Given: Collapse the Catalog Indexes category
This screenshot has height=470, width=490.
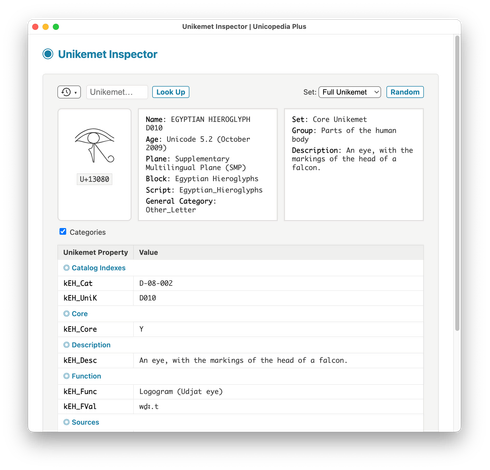Looking at the screenshot, I should click(94, 268).
